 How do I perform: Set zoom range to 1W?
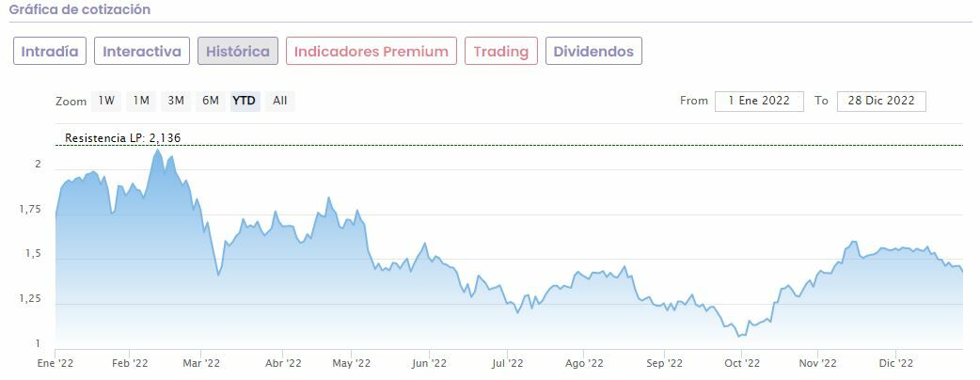[107, 101]
